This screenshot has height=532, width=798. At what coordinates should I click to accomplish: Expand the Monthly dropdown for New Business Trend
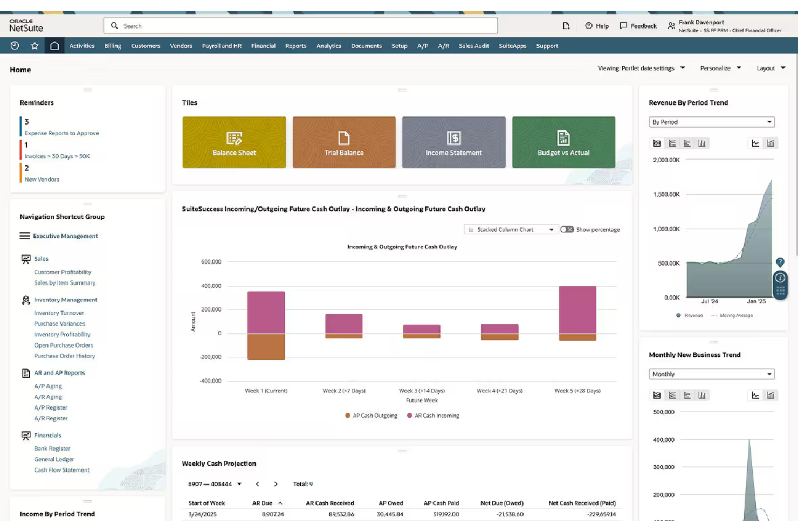pos(711,374)
